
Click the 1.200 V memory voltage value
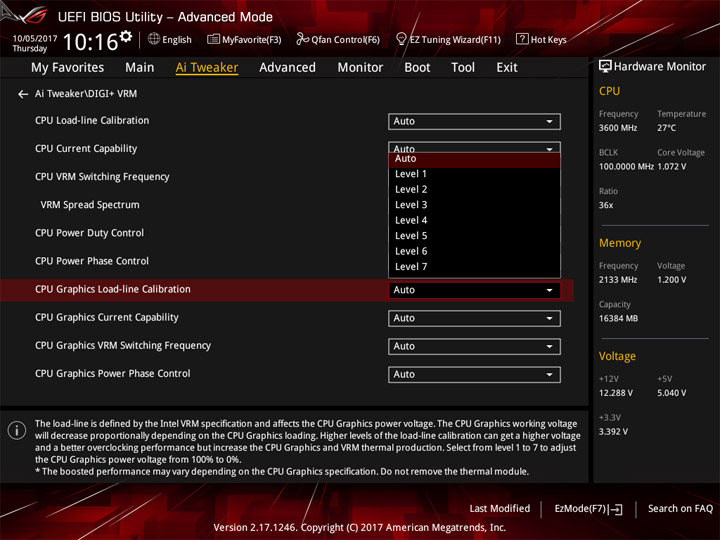[x=671, y=280]
